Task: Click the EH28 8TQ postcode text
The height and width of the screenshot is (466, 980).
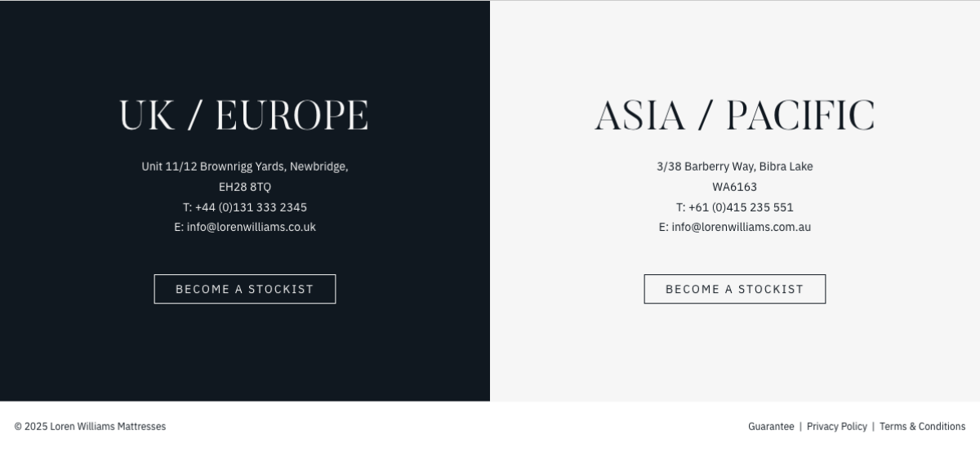Action: point(245,187)
